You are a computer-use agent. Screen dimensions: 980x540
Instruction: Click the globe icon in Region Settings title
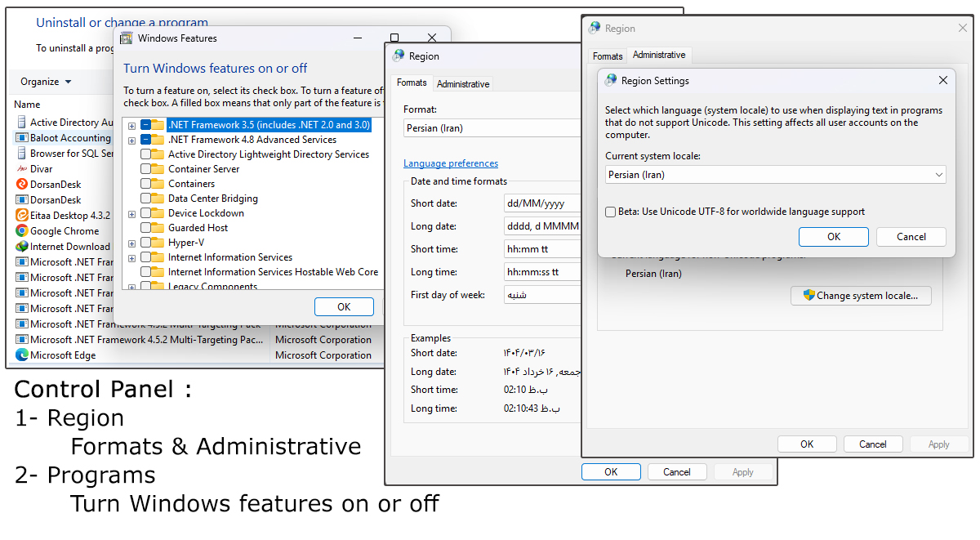(x=610, y=81)
